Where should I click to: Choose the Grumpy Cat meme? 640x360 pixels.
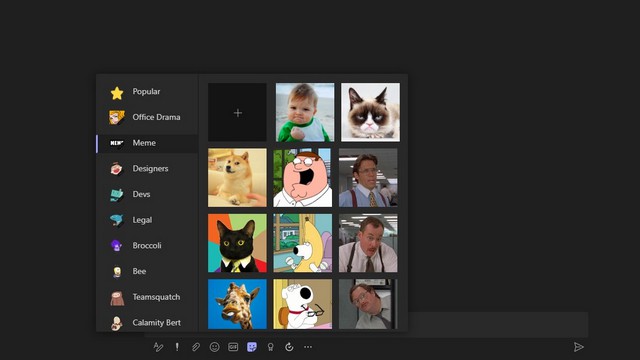click(x=370, y=113)
